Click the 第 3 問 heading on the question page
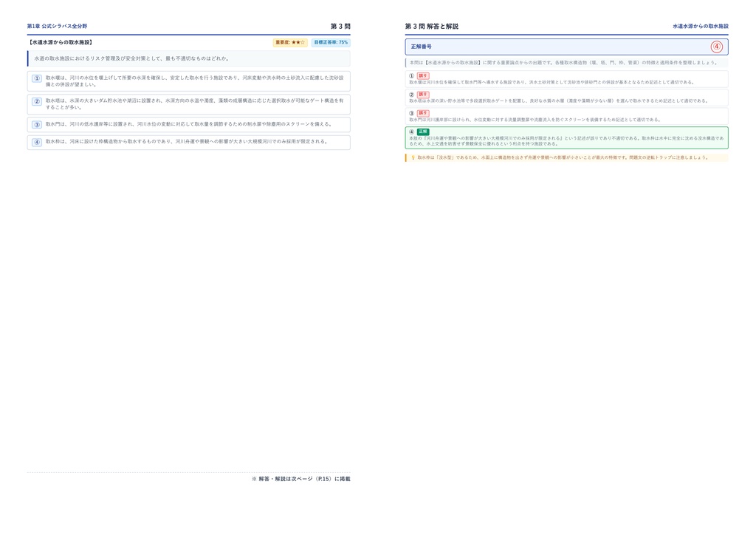 pyautogui.click(x=340, y=26)
